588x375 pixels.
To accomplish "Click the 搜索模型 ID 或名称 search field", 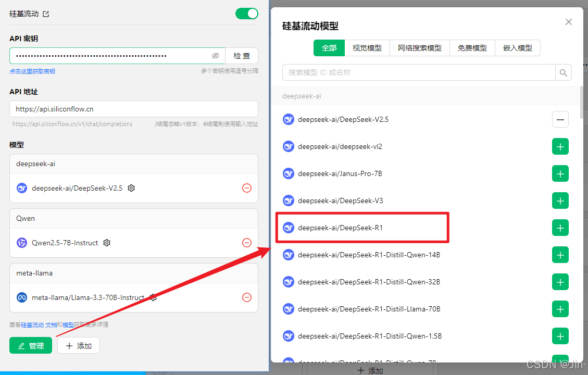I will pyautogui.click(x=419, y=72).
